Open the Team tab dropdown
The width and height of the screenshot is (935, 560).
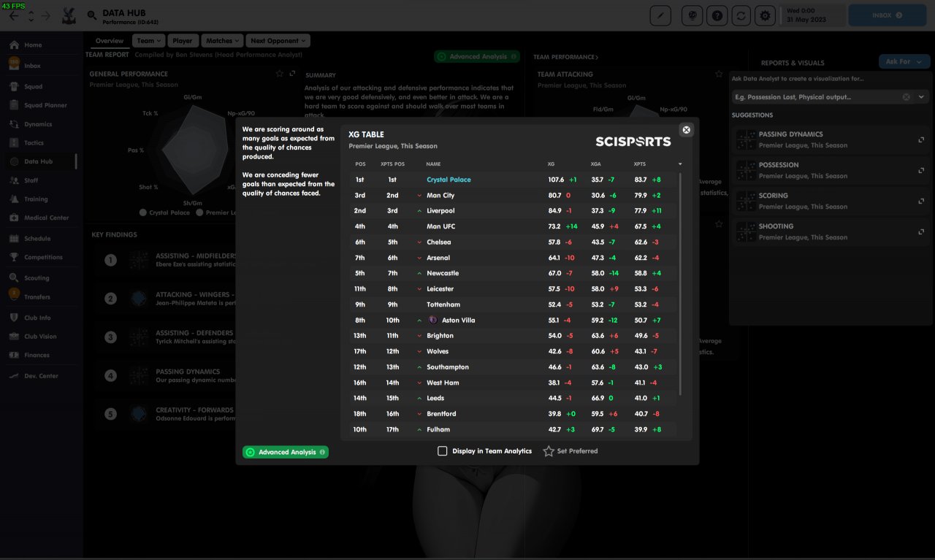point(148,41)
